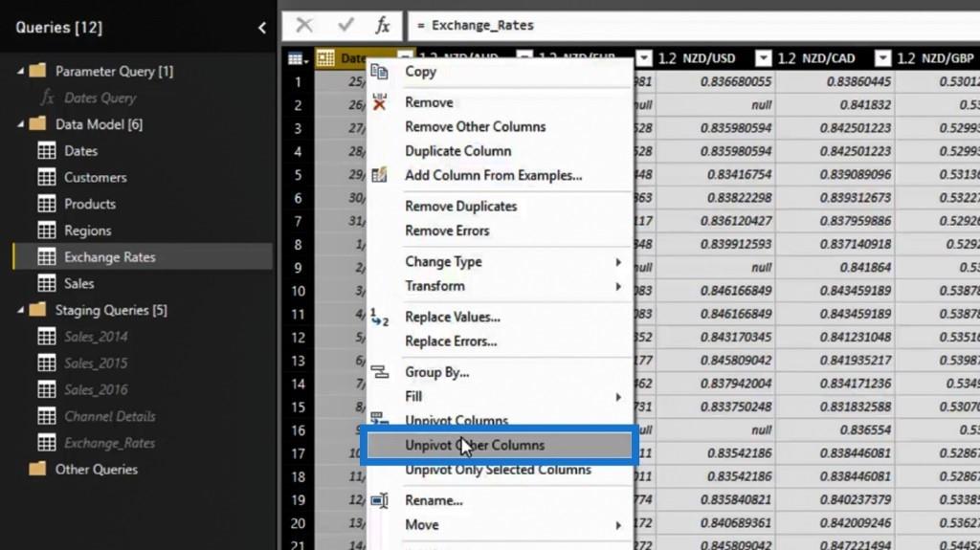
Task: Click the Regions table icon
Action: [47, 231]
